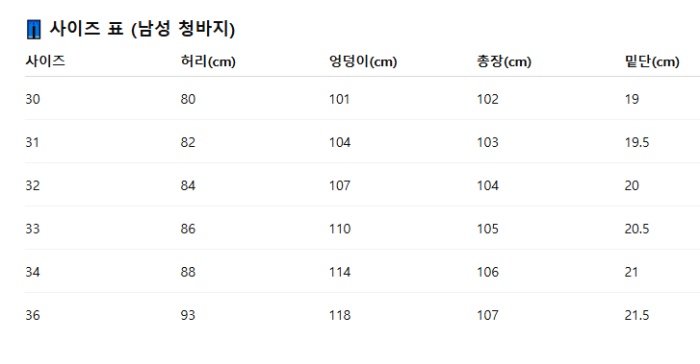The width and height of the screenshot is (700, 364).
Task: Click size 32 row label
Action: coord(33,185)
